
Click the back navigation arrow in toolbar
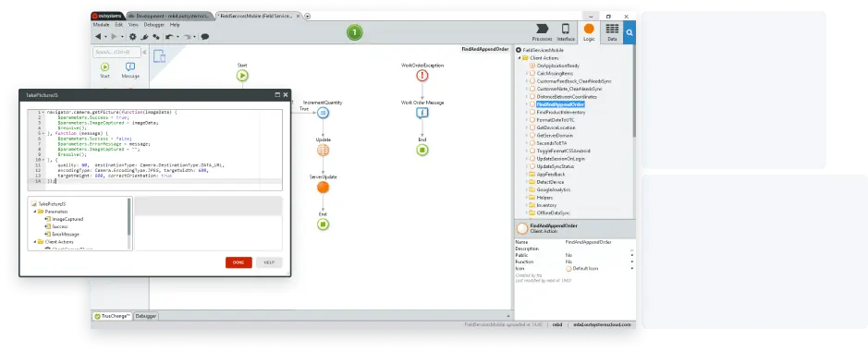click(98, 37)
